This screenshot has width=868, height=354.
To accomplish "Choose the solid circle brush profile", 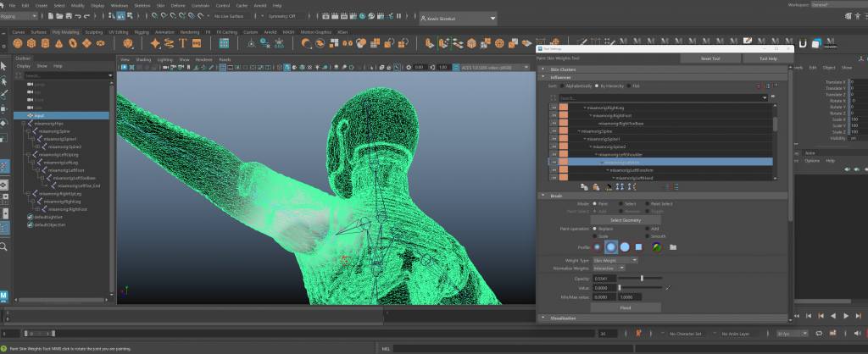I will coord(625,246).
